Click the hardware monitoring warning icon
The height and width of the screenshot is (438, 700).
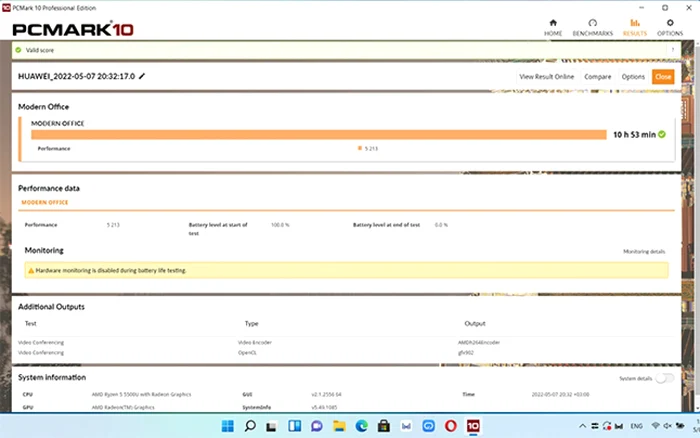tap(31, 271)
